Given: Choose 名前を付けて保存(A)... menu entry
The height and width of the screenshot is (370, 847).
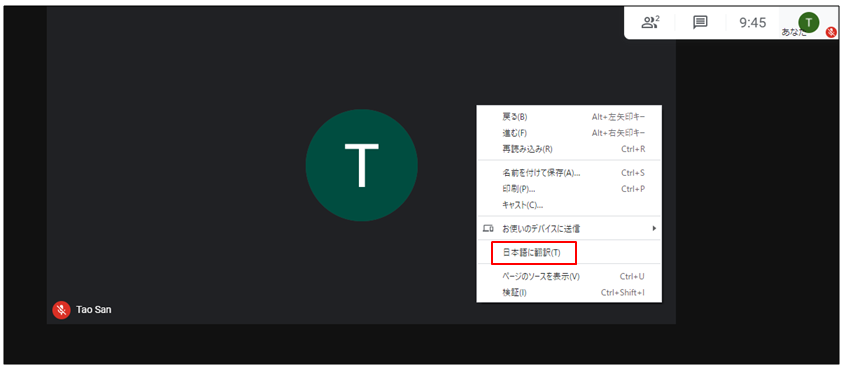Looking at the screenshot, I should tap(569, 173).
